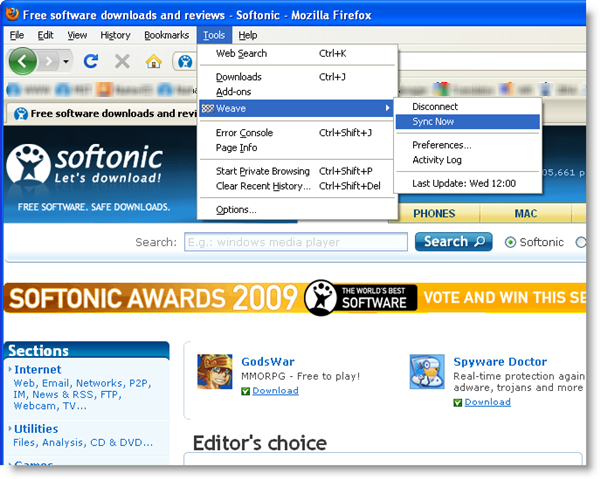Go to the Home page icon
Screen dimensions: 600x479
coord(153,61)
